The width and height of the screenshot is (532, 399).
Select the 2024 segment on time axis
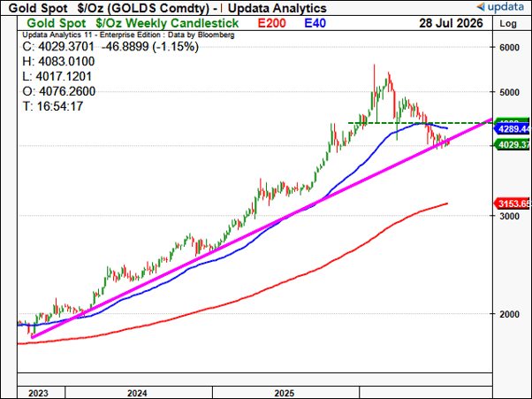137,393
